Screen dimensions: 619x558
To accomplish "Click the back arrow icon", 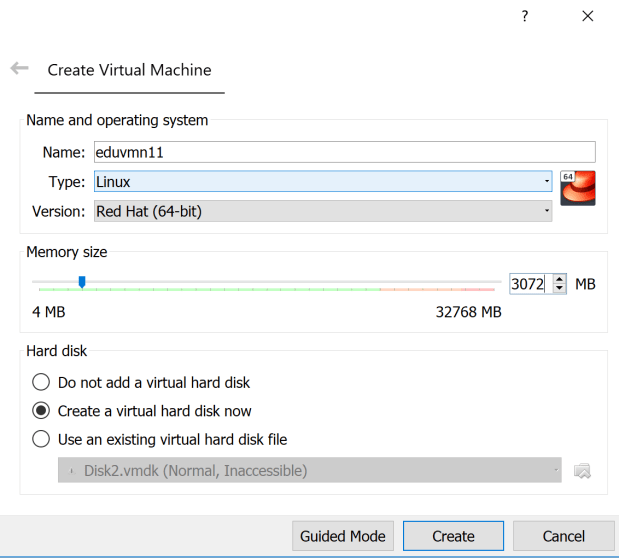I will coord(19,69).
